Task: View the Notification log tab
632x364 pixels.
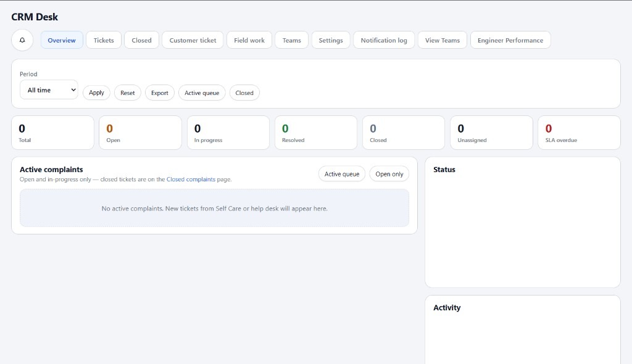Action: pos(384,40)
